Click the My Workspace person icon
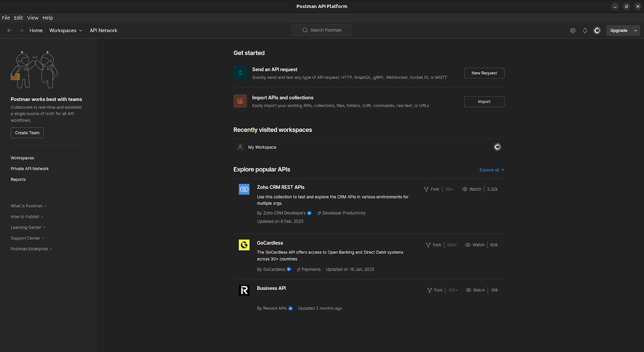644x352 pixels. (x=240, y=147)
